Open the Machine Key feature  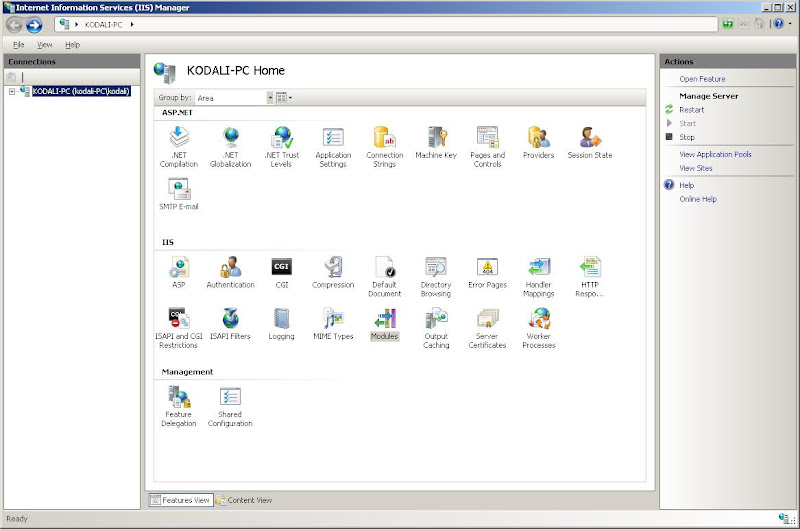[x=436, y=143]
